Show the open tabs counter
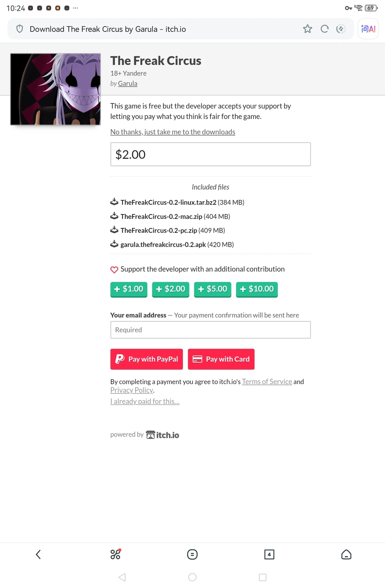 pyautogui.click(x=269, y=554)
